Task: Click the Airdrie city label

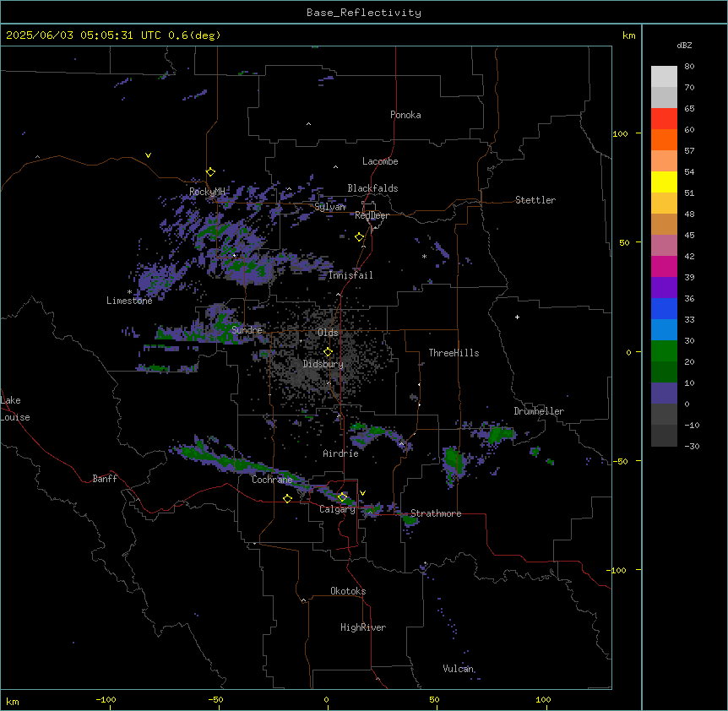Action: coord(341,453)
